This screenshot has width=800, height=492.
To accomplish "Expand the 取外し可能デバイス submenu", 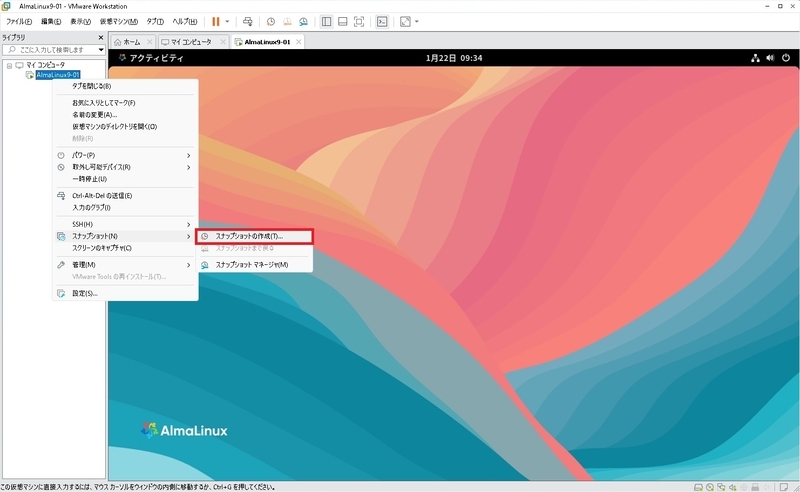I will [125, 167].
